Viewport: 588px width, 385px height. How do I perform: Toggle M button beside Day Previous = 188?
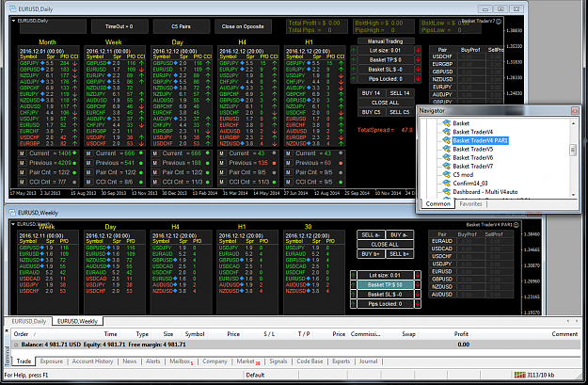tap(155, 163)
